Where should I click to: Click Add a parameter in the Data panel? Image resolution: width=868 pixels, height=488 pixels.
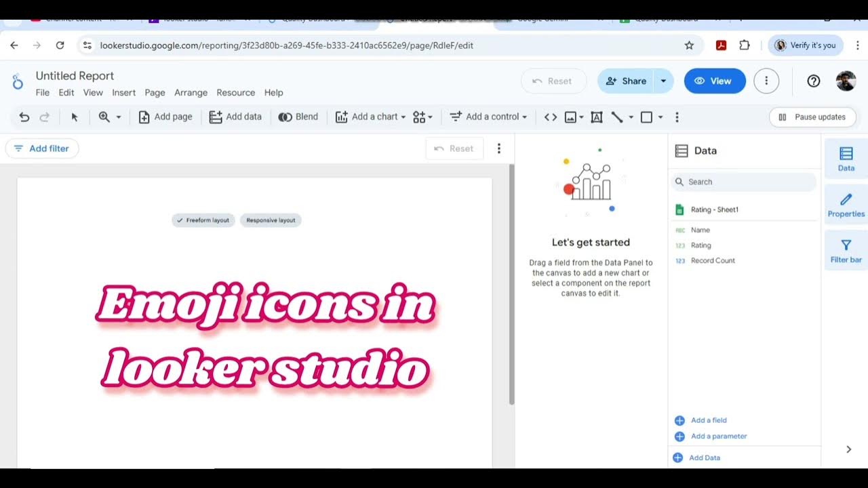point(718,436)
